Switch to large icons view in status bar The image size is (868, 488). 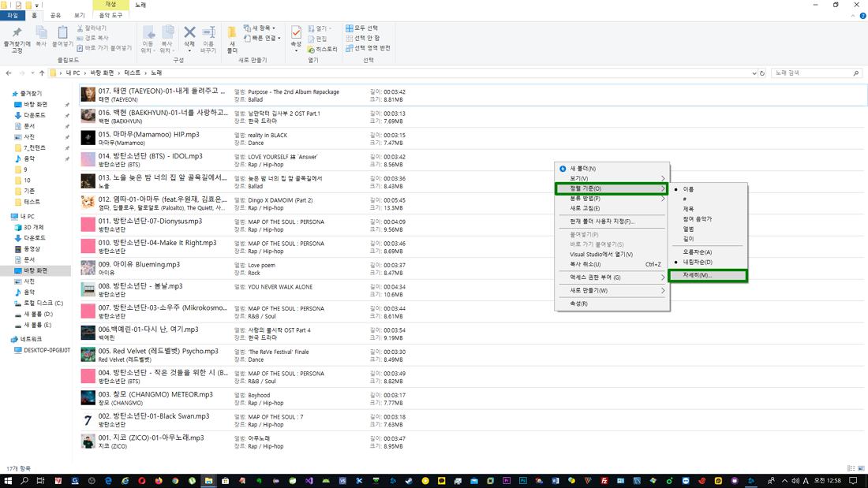(862, 468)
